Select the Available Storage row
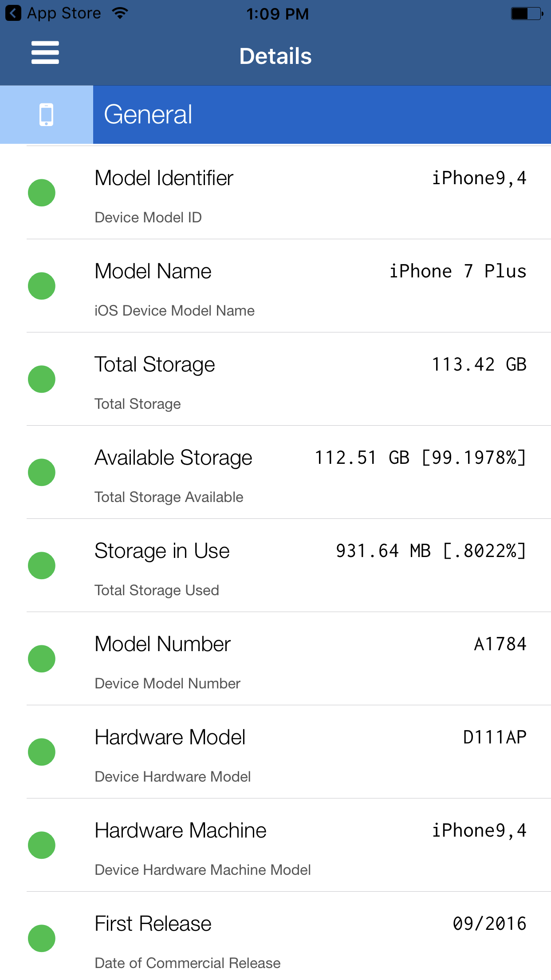Image resolution: width=551 pixels, height=980 pixels. click(288, 473)
